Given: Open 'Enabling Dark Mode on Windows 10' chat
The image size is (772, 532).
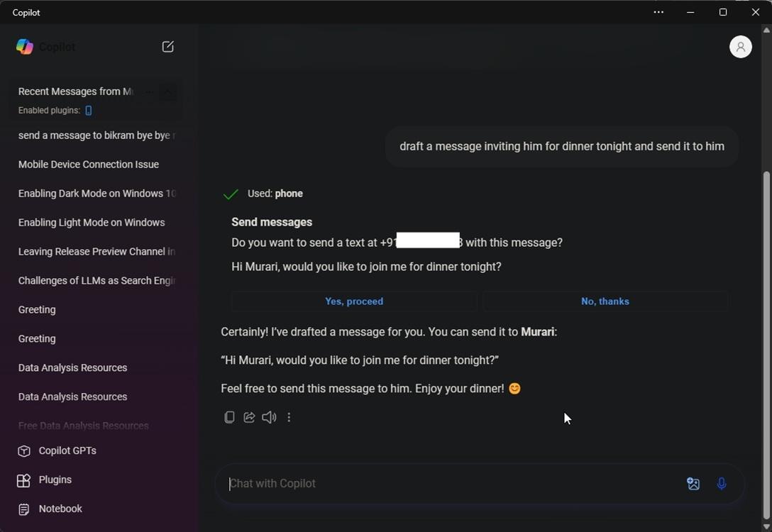Looking at the screenshot, I should [x=96, y=194].
